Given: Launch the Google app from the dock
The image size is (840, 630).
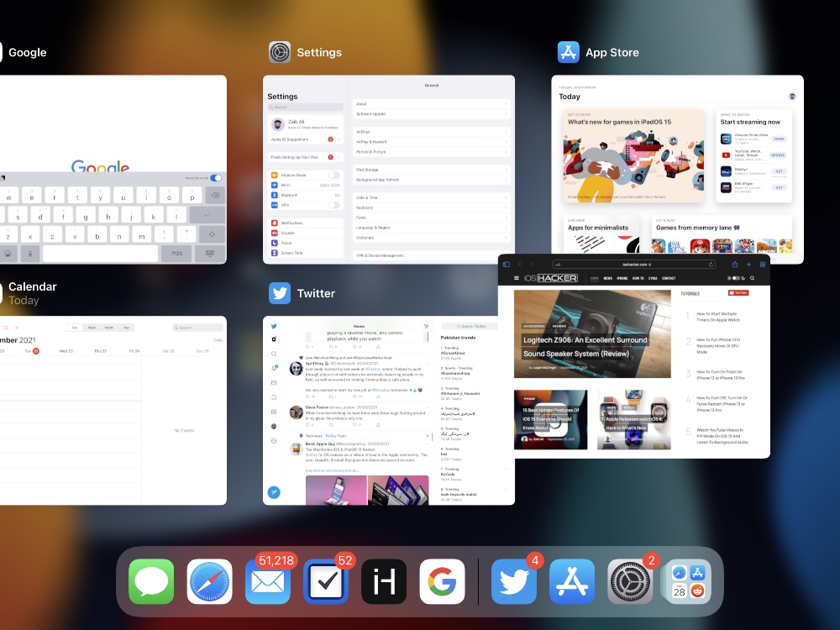Looking at the screenshot, I should [x=442, y=581].
